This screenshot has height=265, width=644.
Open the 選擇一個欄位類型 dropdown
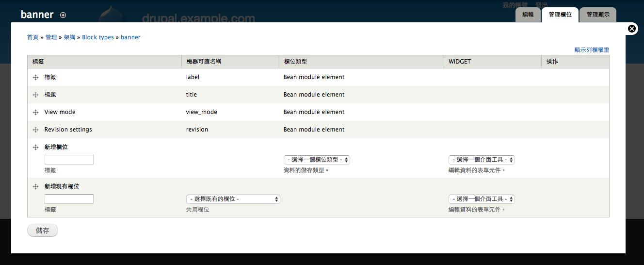click(x=317, y=160)
